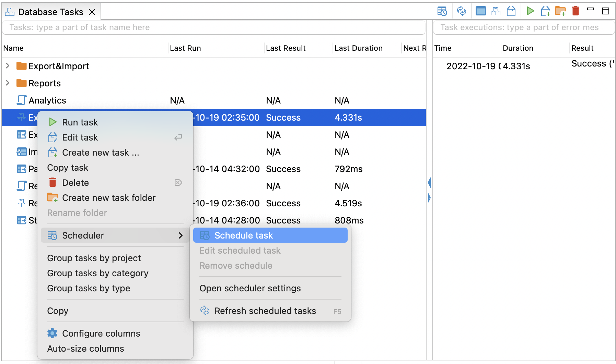616x364 pixels.
Task: Choose Edit task from the context menu
Action: coord(80,137)
